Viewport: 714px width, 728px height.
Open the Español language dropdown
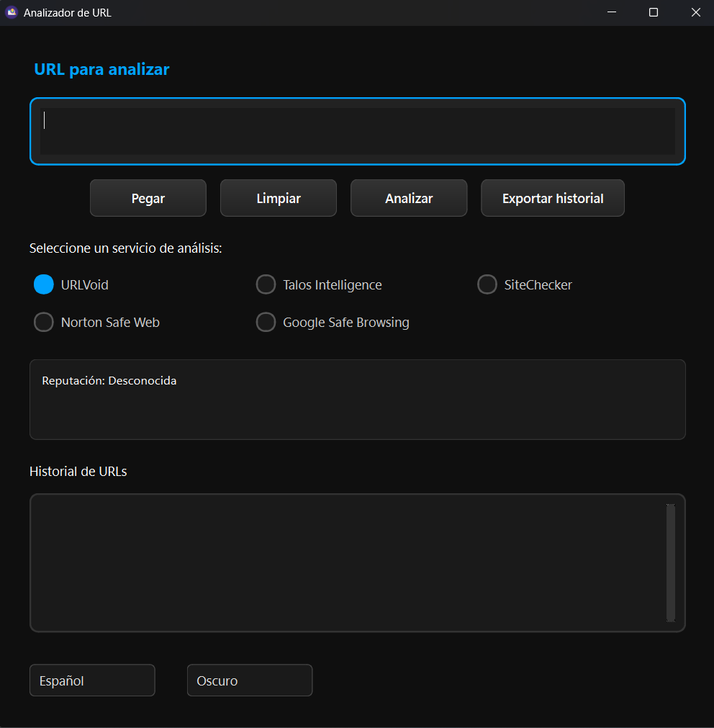92,680
